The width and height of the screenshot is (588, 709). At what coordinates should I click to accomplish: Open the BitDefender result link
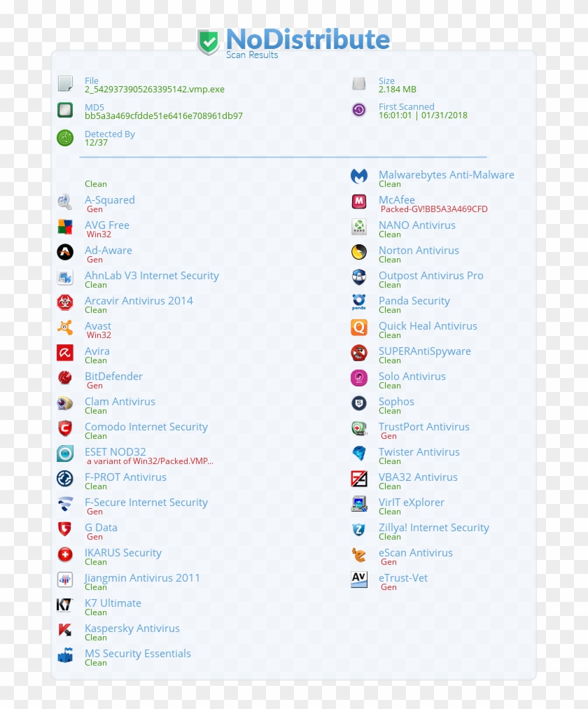[x=113, y=377]
